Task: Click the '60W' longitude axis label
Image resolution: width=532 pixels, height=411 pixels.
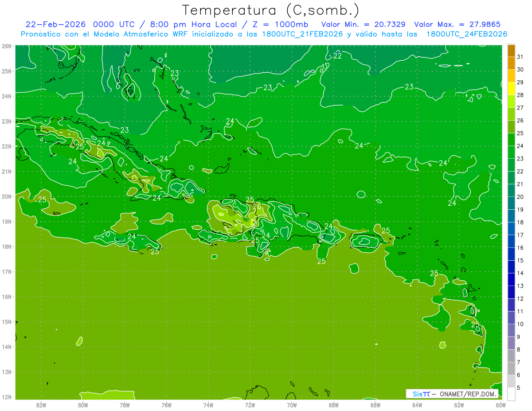Action: click(x=501, y=404)
